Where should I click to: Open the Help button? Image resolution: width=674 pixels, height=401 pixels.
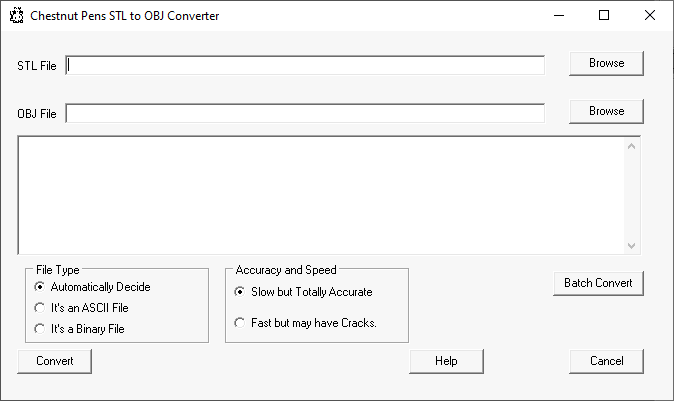click(x=446, y=361)
